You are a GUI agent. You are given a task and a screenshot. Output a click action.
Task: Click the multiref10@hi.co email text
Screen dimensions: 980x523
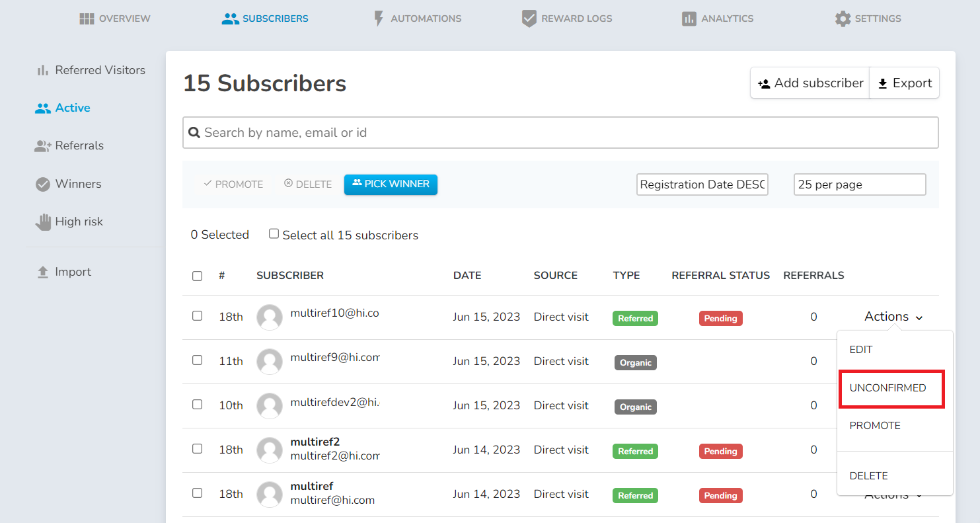[x=335, y=313]
